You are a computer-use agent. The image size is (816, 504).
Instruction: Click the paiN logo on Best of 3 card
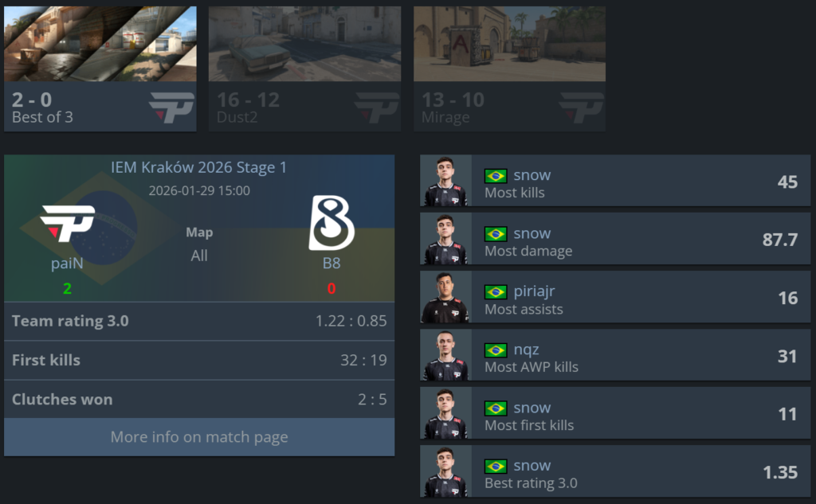(x=172, y=107)
